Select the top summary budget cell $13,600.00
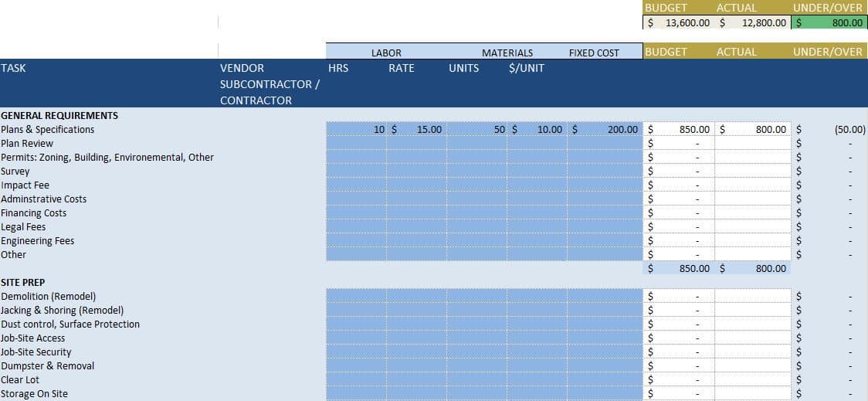Screen dimensions: 868x401 coord(680,22)
